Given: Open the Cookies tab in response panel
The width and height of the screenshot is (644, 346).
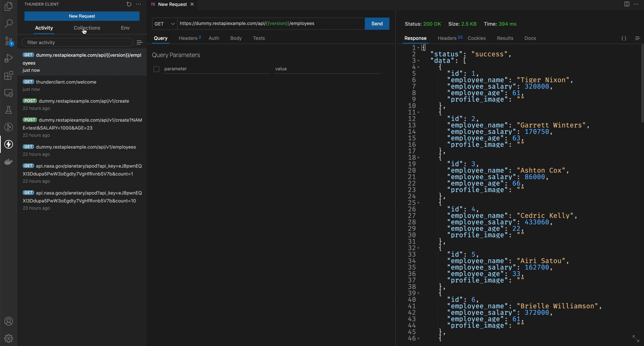Looking at the screenshot, I should (477, 38).
